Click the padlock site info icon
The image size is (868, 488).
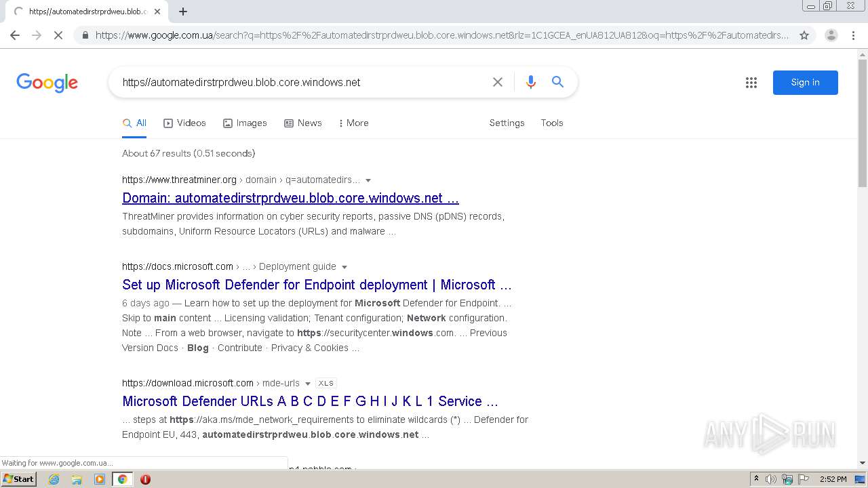click(x=85, y=35)
